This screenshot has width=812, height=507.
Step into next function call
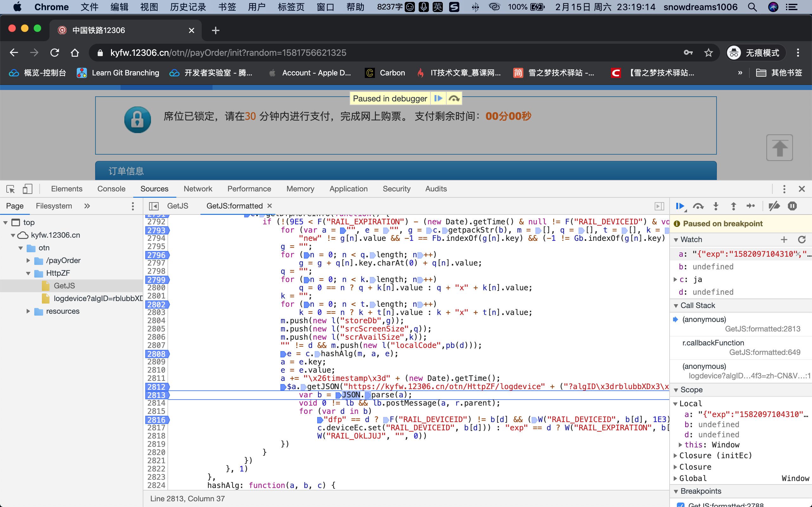[x=716, y=206]
